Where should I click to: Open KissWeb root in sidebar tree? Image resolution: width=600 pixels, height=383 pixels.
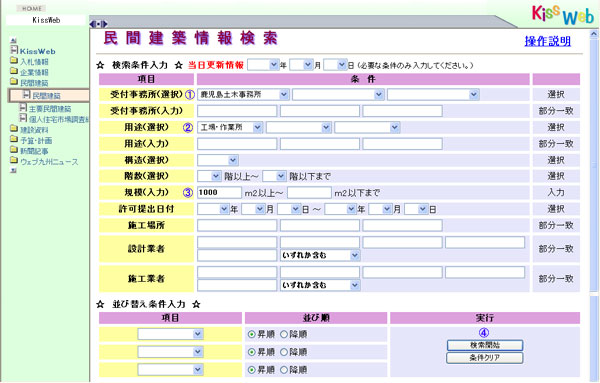pos(38,51)
